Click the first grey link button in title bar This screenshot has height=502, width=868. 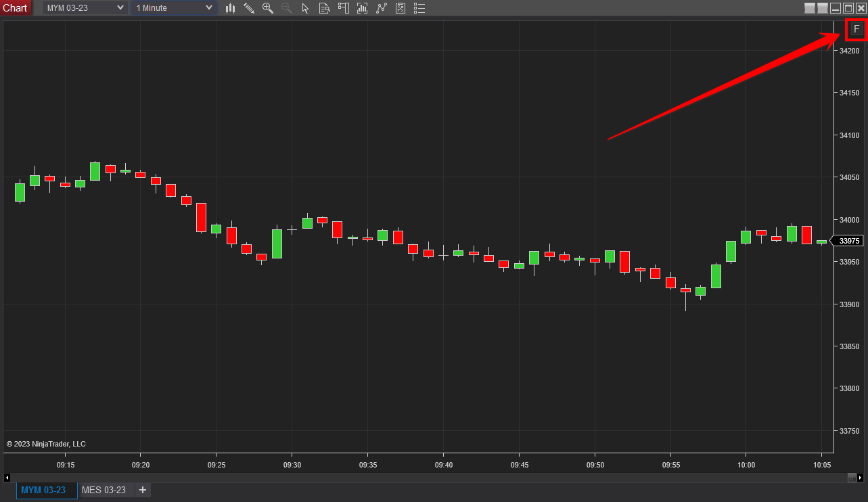tap(810, 8)
